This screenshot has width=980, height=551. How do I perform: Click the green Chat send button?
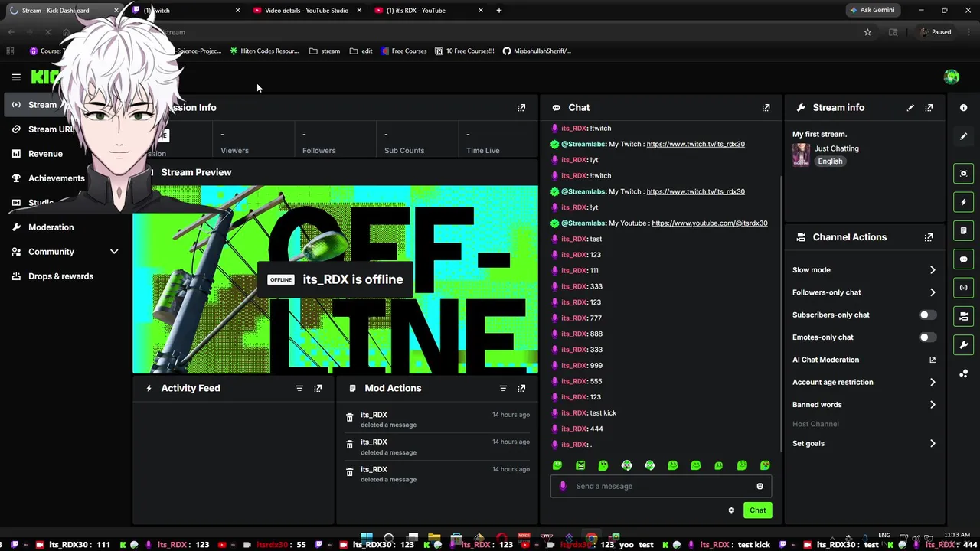[x=757, y=510]
